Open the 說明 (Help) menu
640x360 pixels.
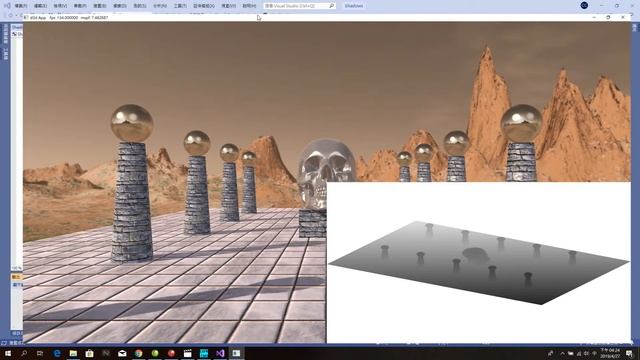(x=249, y=6)
